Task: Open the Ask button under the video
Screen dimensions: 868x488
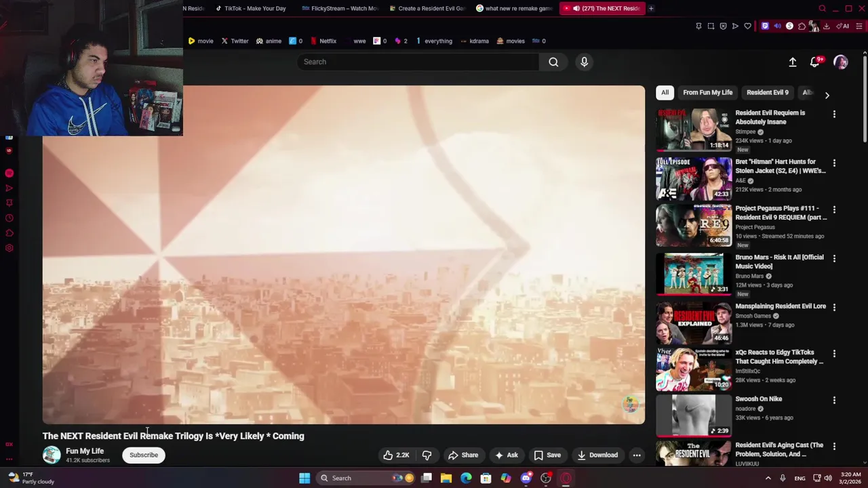Action: tap(507, 455)
